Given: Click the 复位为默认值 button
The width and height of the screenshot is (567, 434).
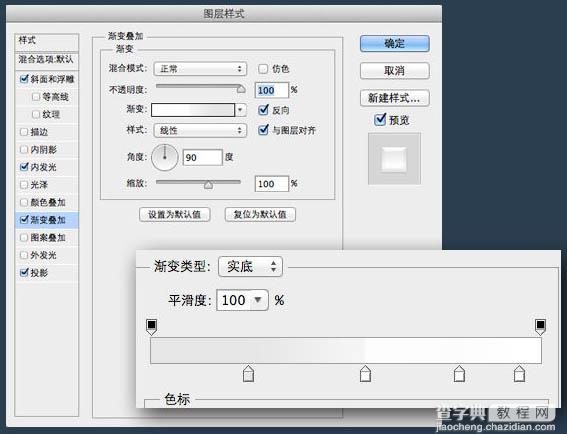Looking at the screenshot, I should click(260, 214).
